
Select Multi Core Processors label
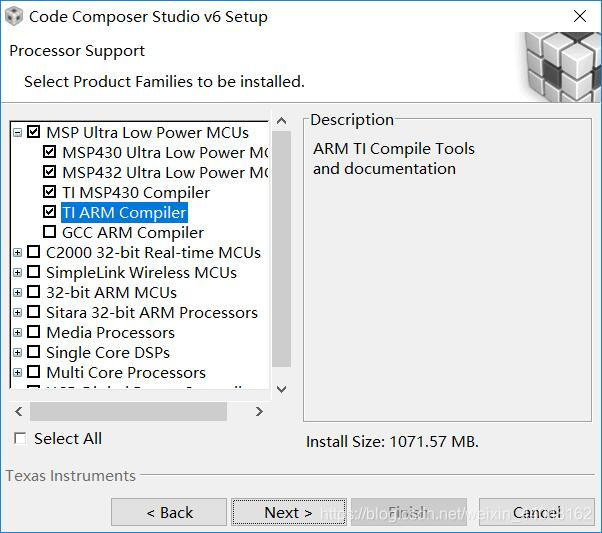click(x=126, y=372)
